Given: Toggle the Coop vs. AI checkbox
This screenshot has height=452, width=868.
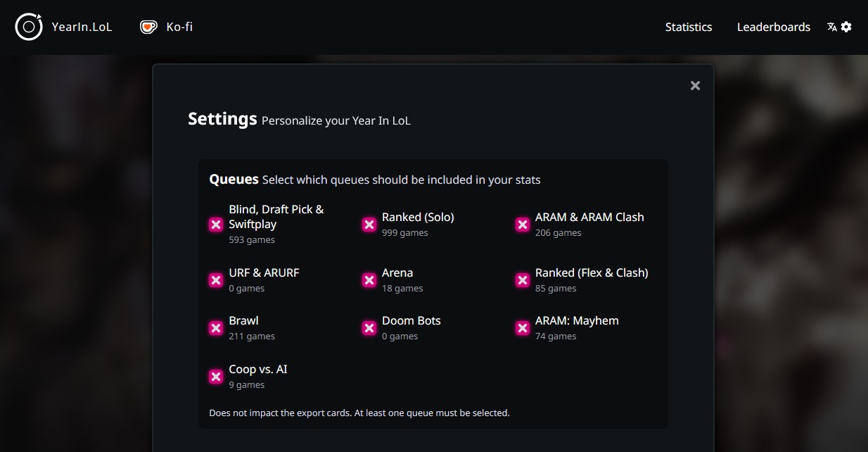Looking at the screenshot, I should tap(216, 377).
